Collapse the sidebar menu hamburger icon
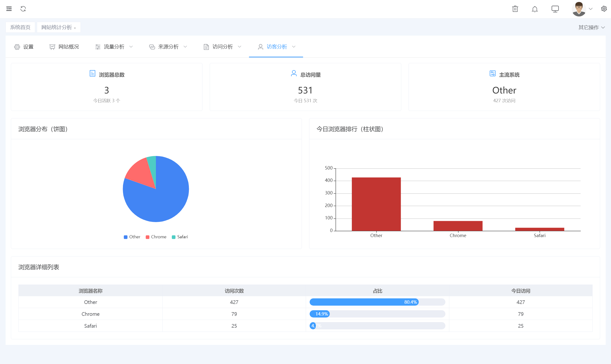 [9, 9]
